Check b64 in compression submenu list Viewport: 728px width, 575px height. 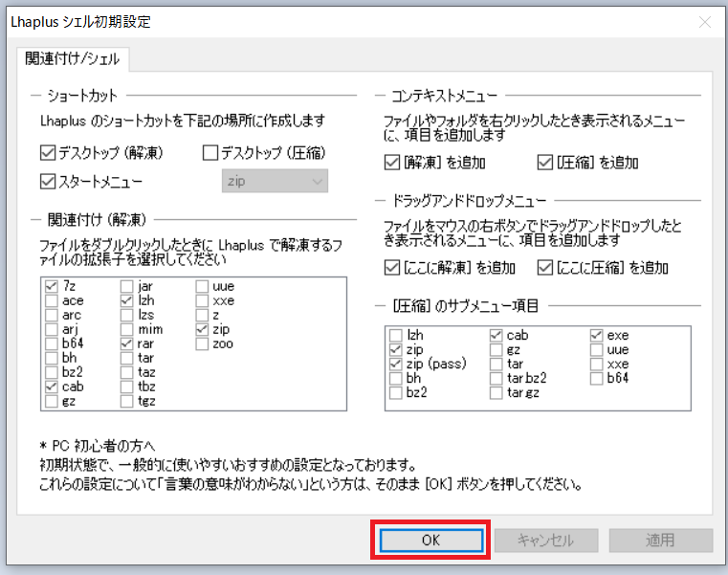tap(597, 378)
